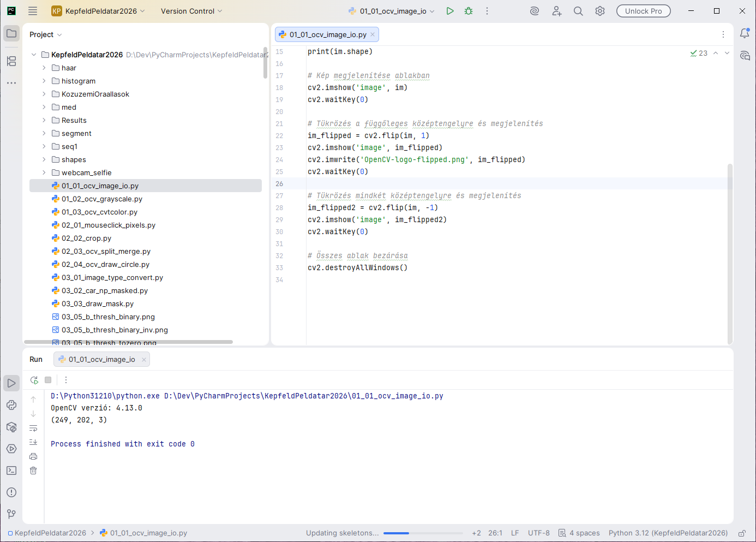Select the 01_01_ocv_image_io Run tab

point(101,359)
